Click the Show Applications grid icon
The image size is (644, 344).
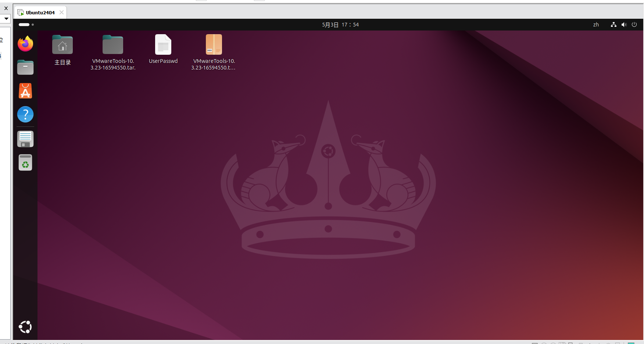[25, 327]
